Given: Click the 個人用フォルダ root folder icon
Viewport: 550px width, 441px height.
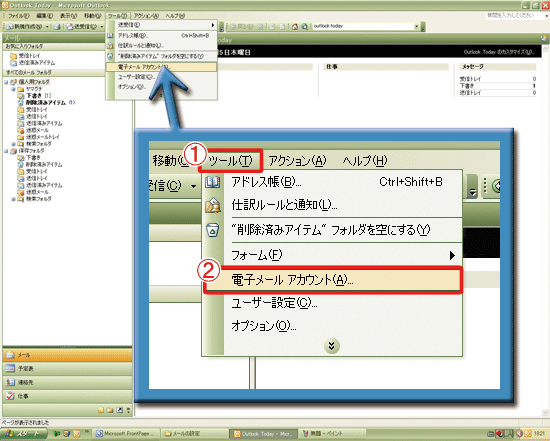Looking at the screenshot, I should coord(14,82).
